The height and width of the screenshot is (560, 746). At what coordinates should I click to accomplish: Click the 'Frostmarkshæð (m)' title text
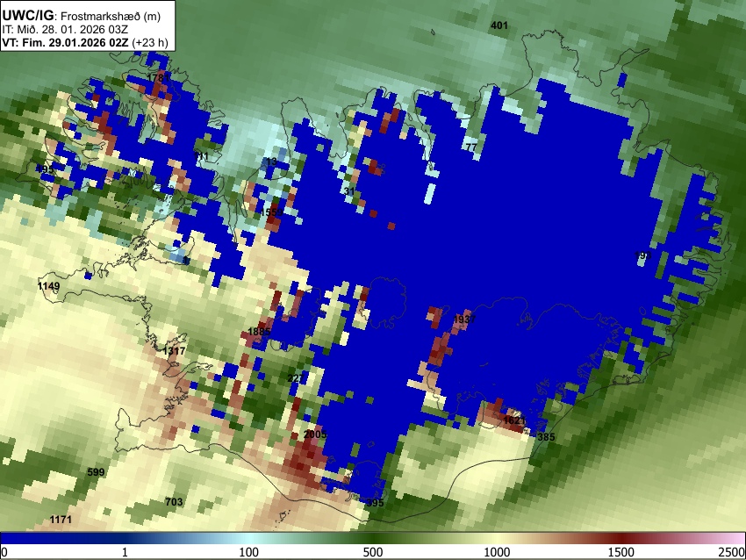click(x=111, y=16)
